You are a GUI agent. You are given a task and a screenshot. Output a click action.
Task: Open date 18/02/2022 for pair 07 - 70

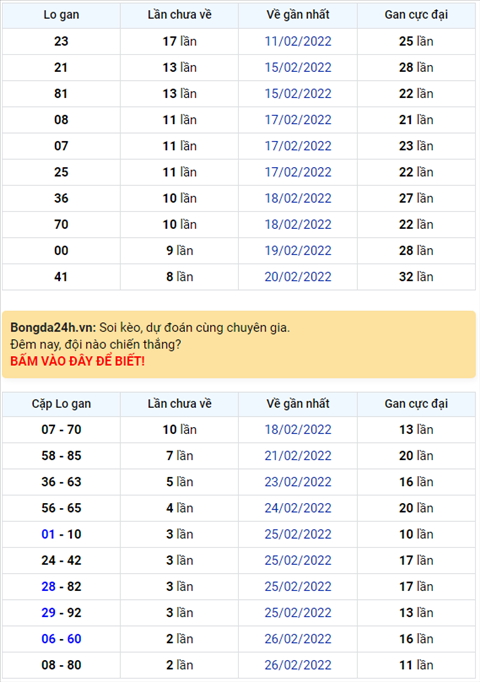[298, 430]
